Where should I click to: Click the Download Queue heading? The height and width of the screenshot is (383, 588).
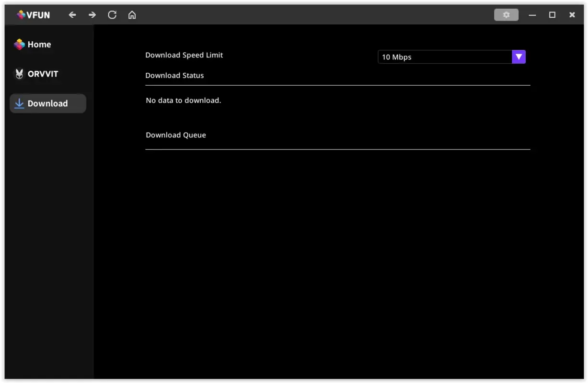(176, 135)
